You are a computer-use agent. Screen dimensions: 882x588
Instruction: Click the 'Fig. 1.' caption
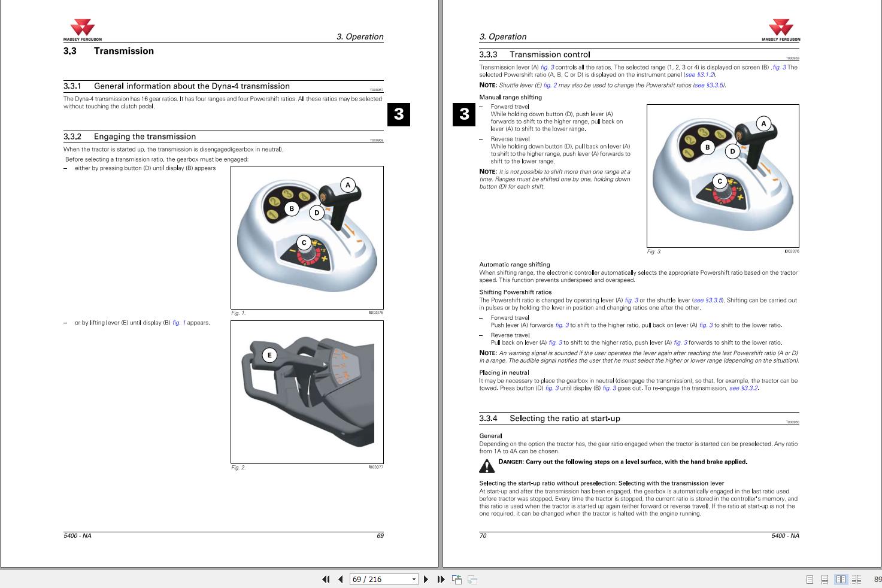click(238, 313)
